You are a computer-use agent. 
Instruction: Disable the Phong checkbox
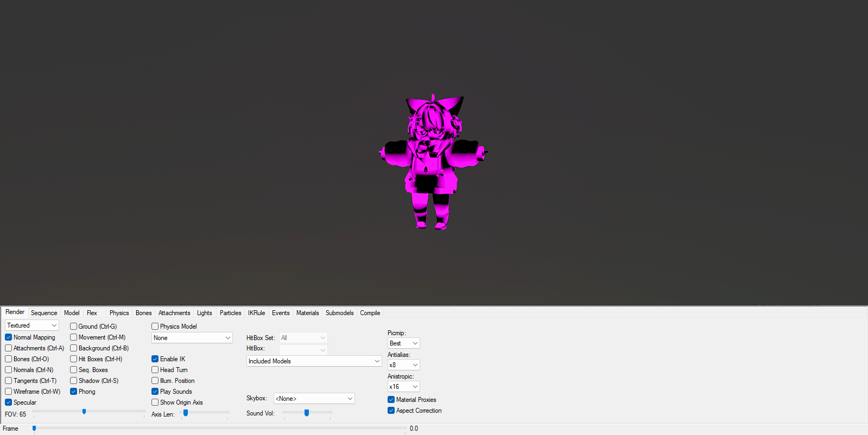pyautogui.click(x=74, y=392)
